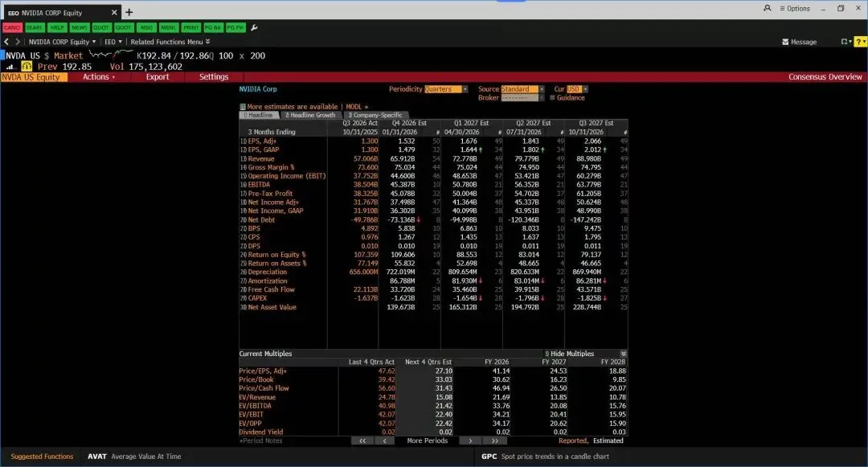Go forward with the right arrow navigation icon
868x467 pixels.
coord(18,42)
